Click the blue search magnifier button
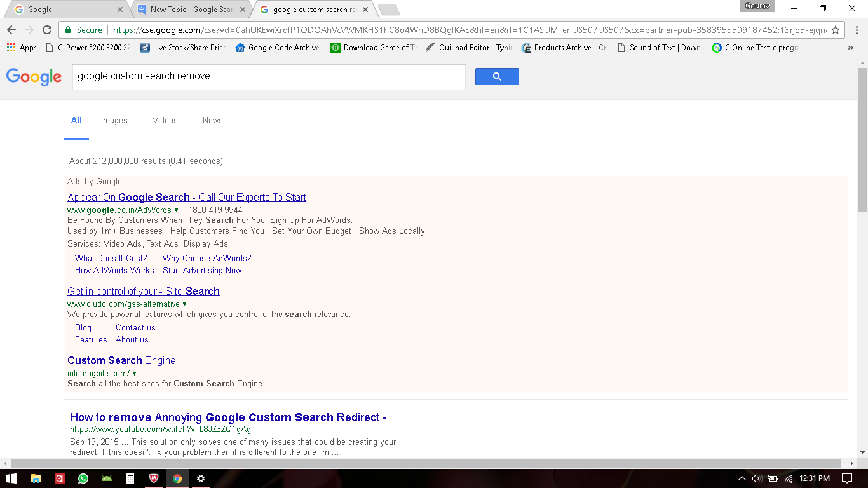Screen dimensions: 868x488 pyautogui.click(x=497, y=76)
